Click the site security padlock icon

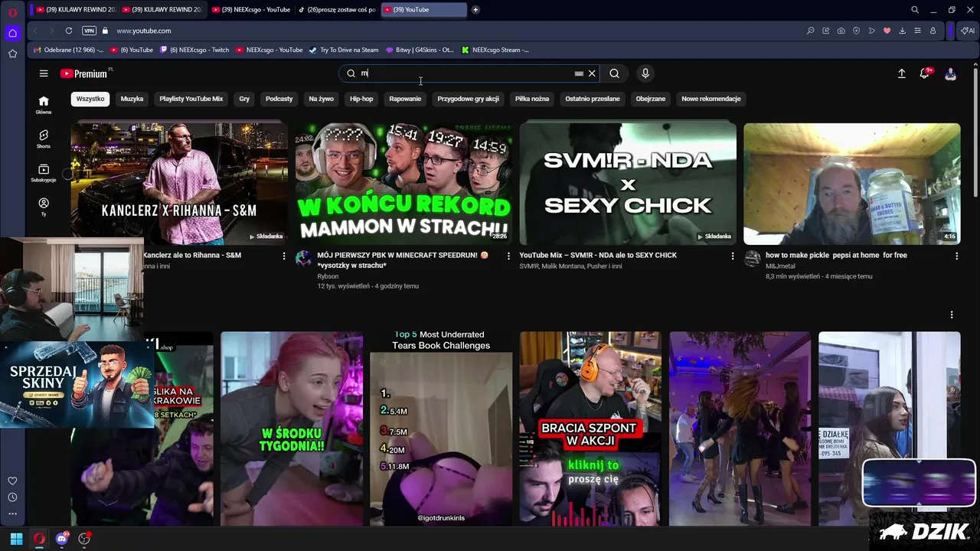[106, 31]
